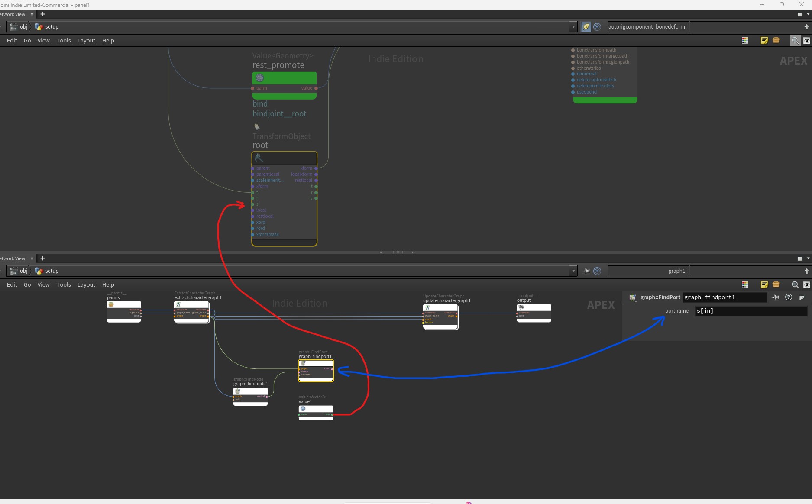
Task: Toggle display options eye in upper pane
Action: point(807,41)
